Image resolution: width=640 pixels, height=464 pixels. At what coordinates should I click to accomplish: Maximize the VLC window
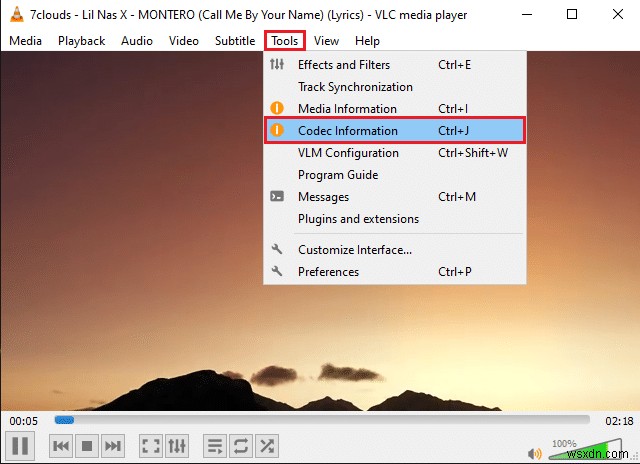[572, 15]
